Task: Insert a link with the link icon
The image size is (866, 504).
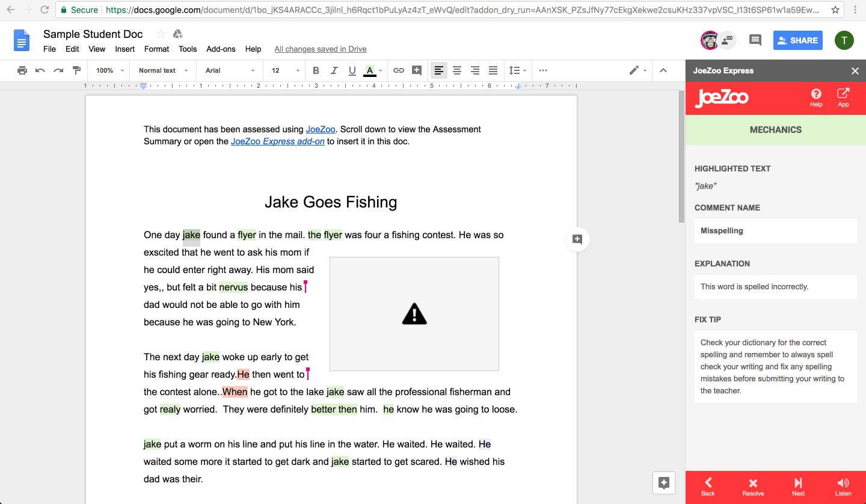Action: tap(398, 70)
